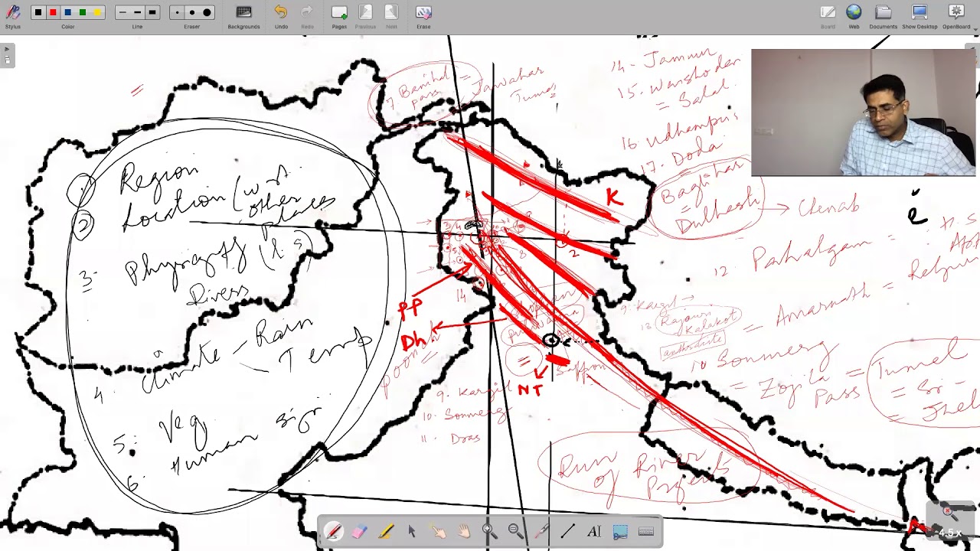Open the Erase page options
Viewport: 980px width, 551px height.
423,15
